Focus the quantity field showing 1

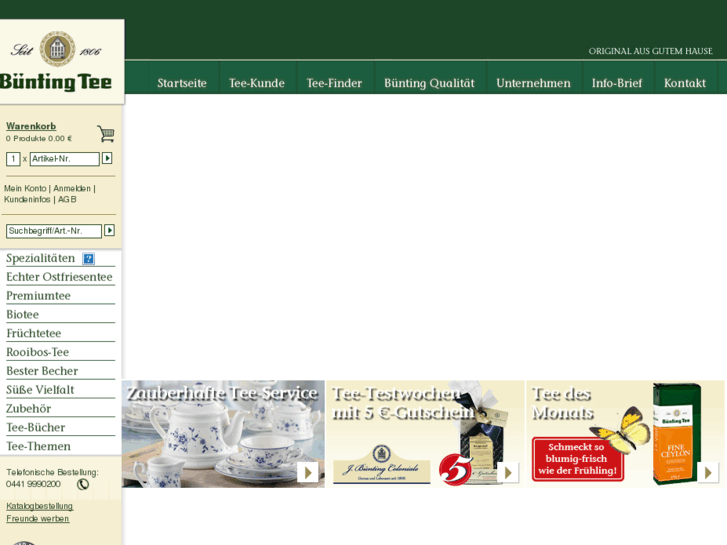click(x=13, y=159)
